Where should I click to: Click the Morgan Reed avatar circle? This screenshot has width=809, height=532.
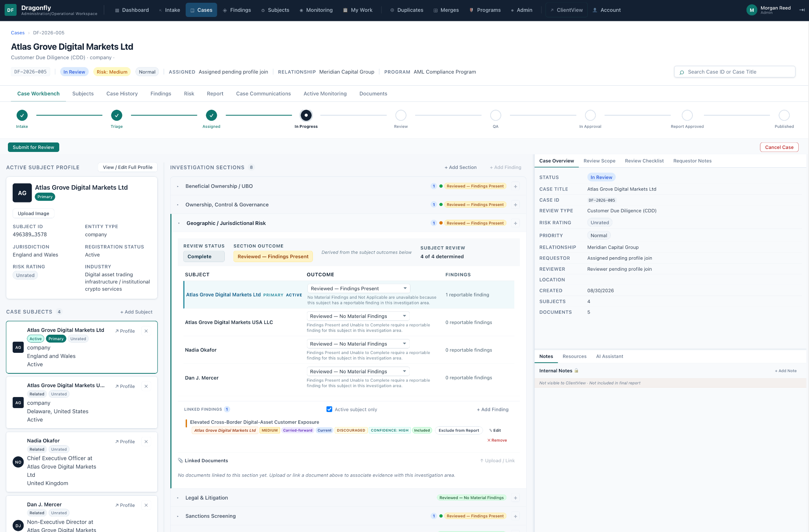[x=752, y=10]
